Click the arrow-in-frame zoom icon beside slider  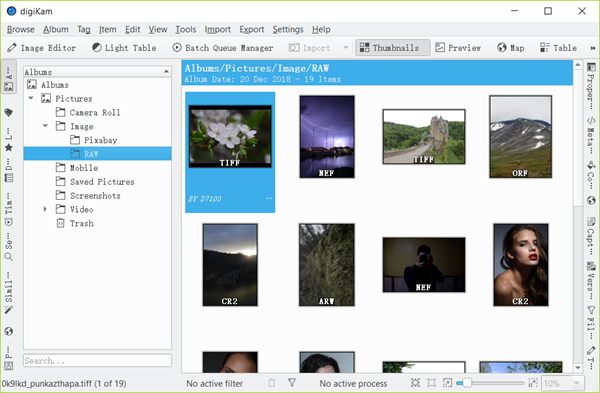click(x=447, y=383)
